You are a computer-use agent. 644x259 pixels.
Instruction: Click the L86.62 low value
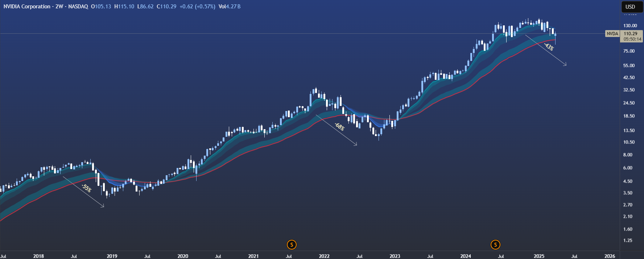pyautogui.click(x=145, y=7)
